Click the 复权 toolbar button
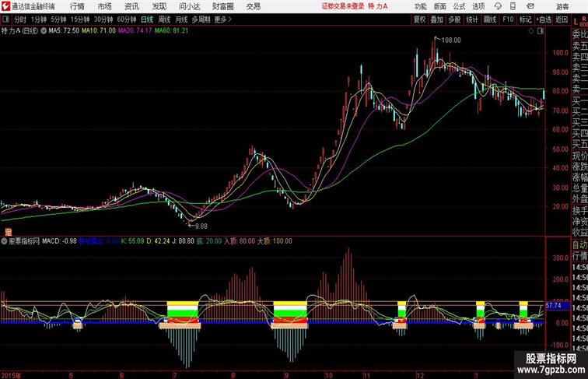Image resolution: width=588 pixels, height=379 pixels. point(420,19)
